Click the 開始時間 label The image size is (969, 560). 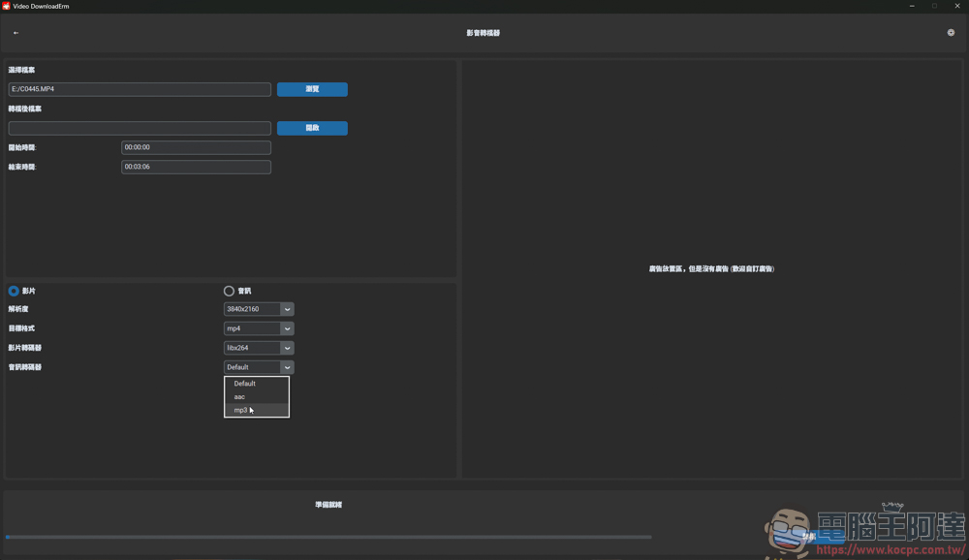(x=22, y=147)
